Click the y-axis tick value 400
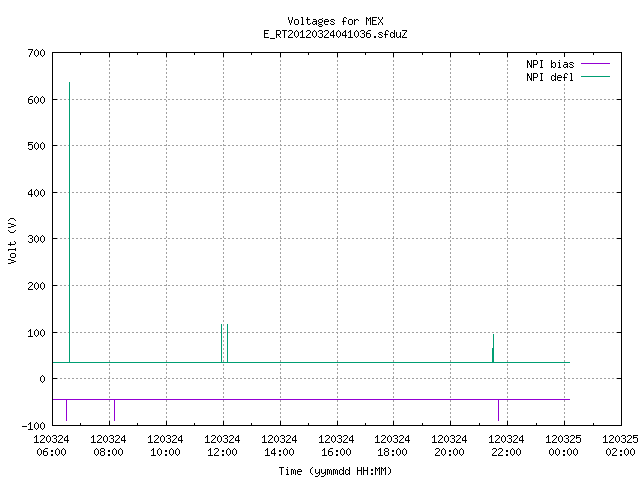This screenshot has height=480, width=640. [x=36, y=193]
